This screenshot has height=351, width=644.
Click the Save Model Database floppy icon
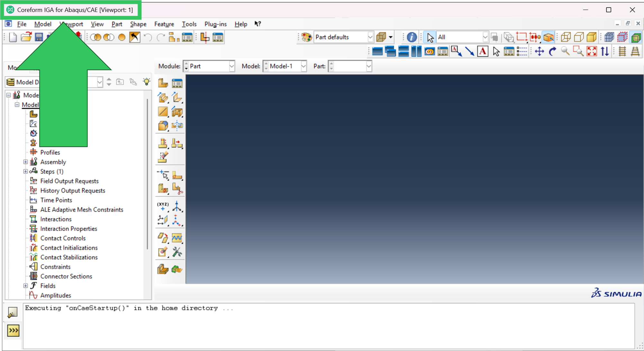(39, 37)
